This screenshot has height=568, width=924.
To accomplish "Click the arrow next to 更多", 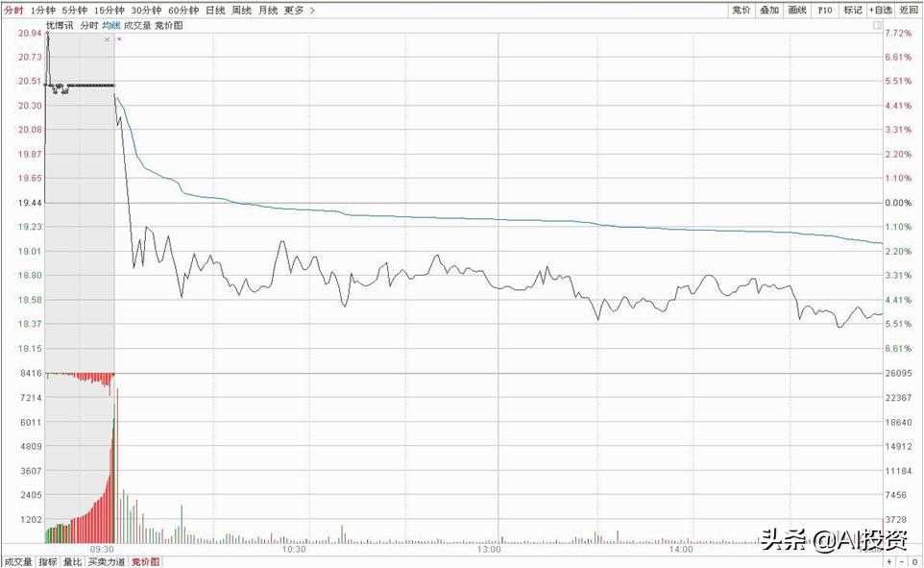I will click(x=312, y=10).
